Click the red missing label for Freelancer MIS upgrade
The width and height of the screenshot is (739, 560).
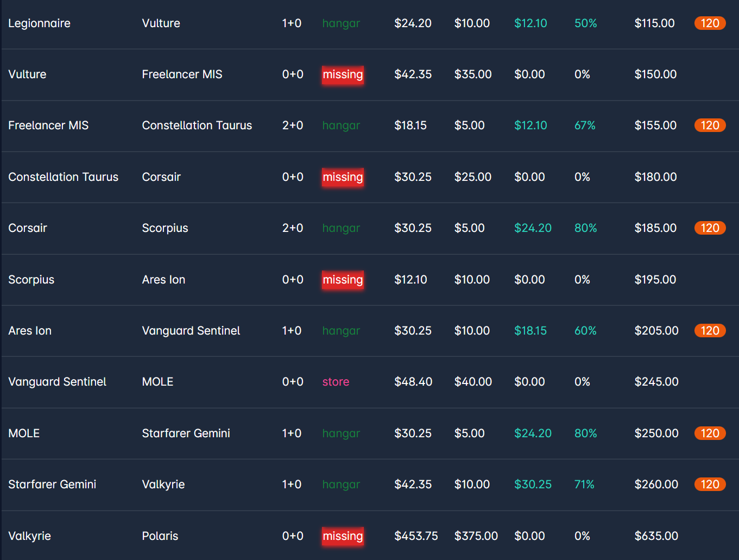[x=343, y=74]
